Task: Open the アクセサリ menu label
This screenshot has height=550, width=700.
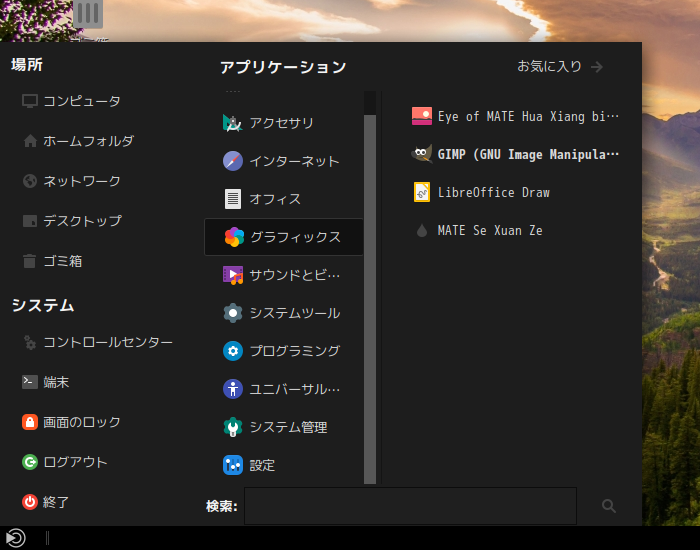Action: 281,123
